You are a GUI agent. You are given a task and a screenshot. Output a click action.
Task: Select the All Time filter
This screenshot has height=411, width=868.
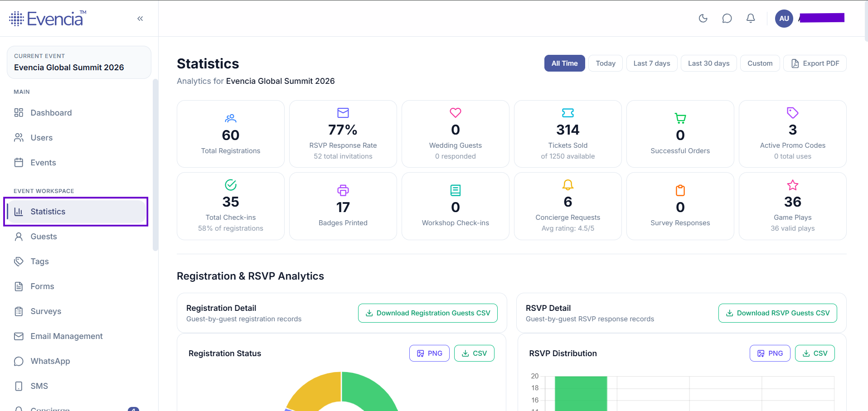pos(564,63)
